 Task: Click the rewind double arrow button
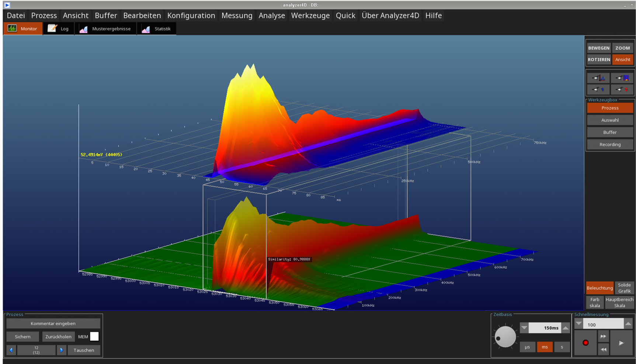pos(603,349)
